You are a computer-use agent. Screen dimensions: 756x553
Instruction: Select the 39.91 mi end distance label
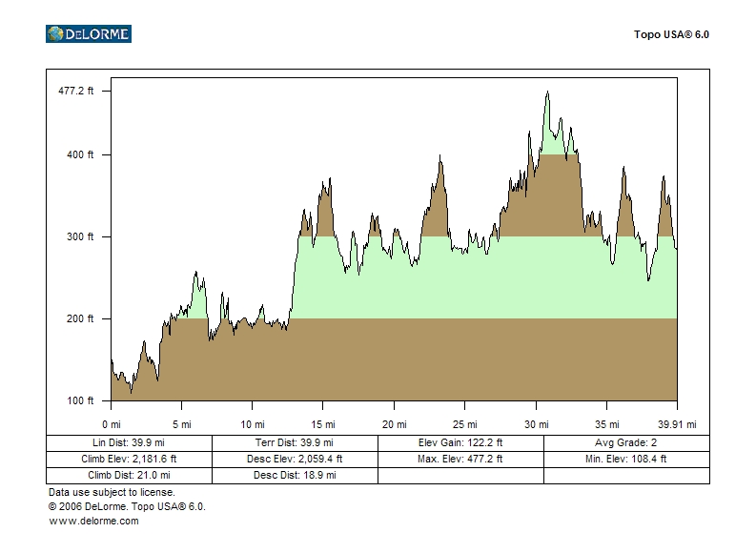(677, 423)
